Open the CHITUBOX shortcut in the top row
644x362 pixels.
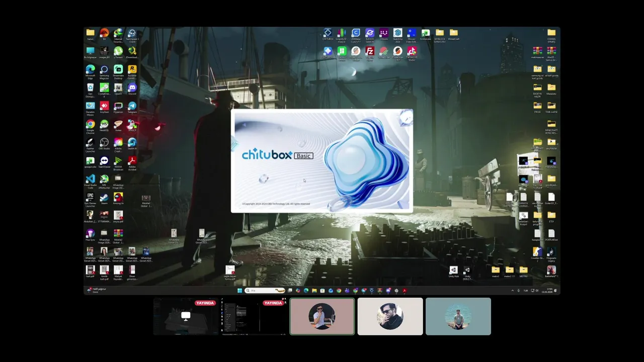(x=328, y=35)
